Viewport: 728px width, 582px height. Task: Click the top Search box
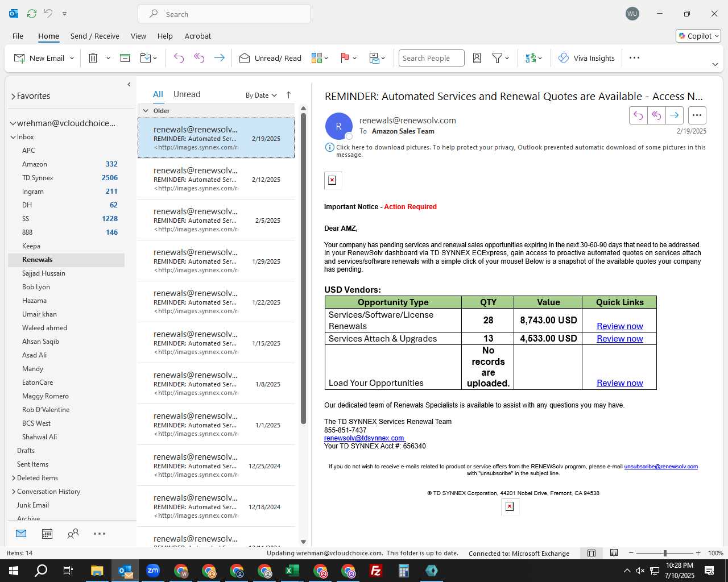click(224, 14)
